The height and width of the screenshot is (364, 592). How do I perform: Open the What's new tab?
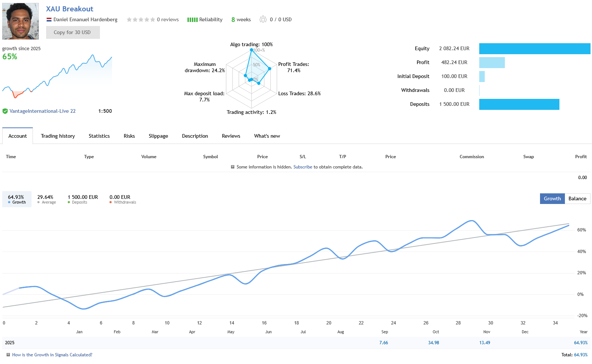coord(267,136)
